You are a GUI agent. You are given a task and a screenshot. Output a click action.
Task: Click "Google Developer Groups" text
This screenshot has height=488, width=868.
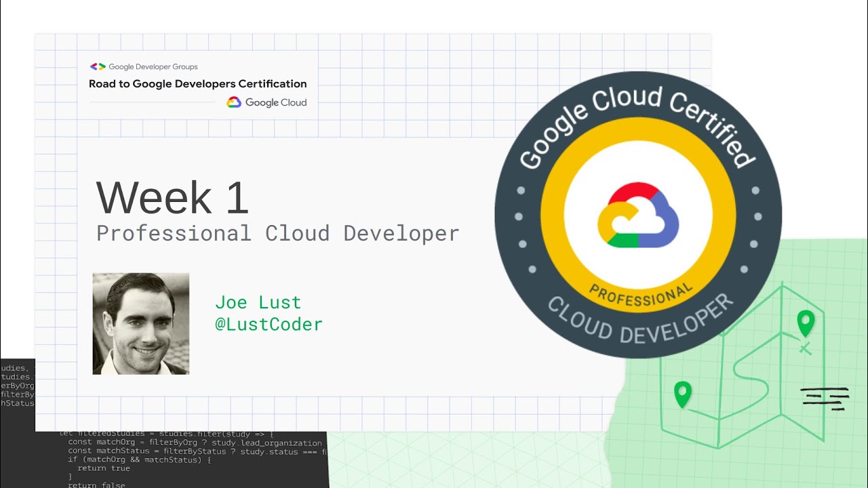coord(153,67)
